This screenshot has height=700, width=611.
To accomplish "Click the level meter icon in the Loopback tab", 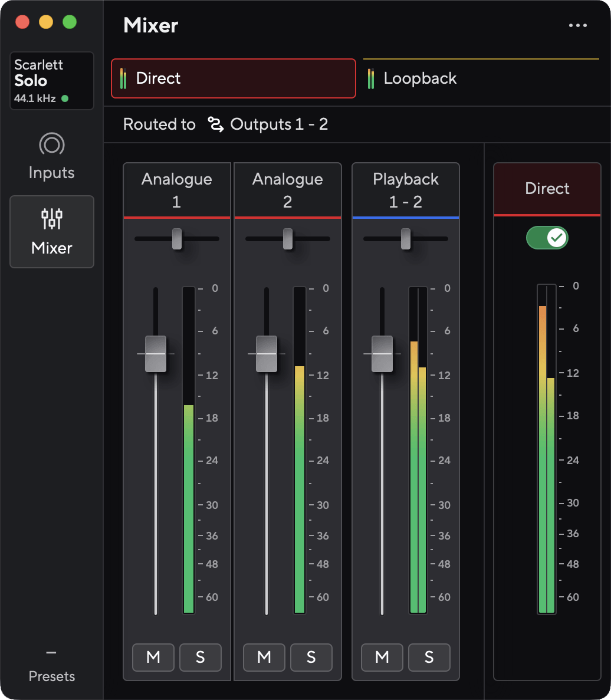I will tap(371, 78).
